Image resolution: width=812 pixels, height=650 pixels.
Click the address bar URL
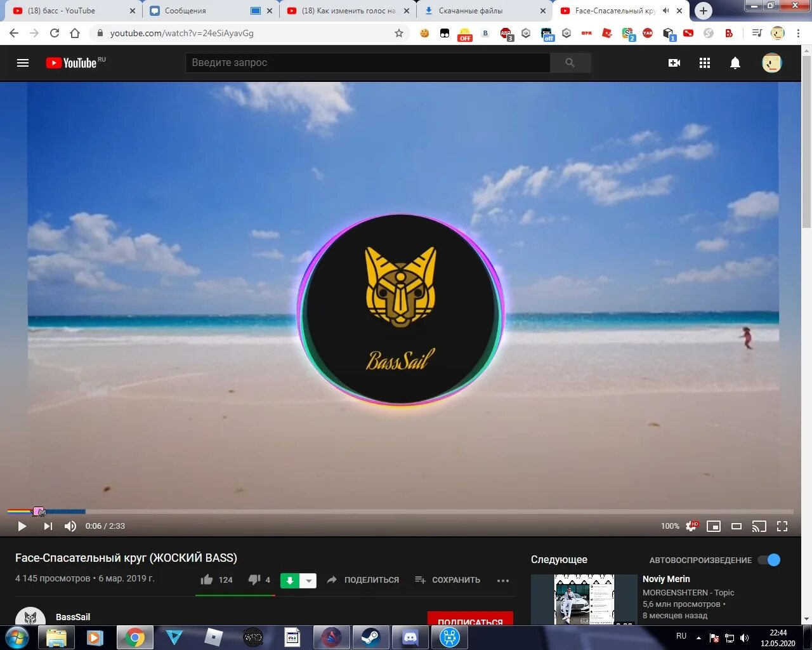pos(182,33)
